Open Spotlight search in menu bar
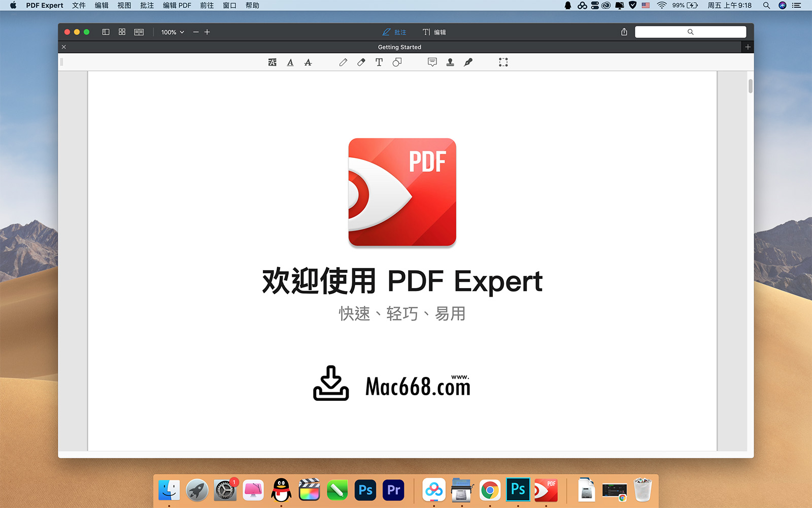The width and height of the screenshot is (812, 508). click(x=766, y=6)
